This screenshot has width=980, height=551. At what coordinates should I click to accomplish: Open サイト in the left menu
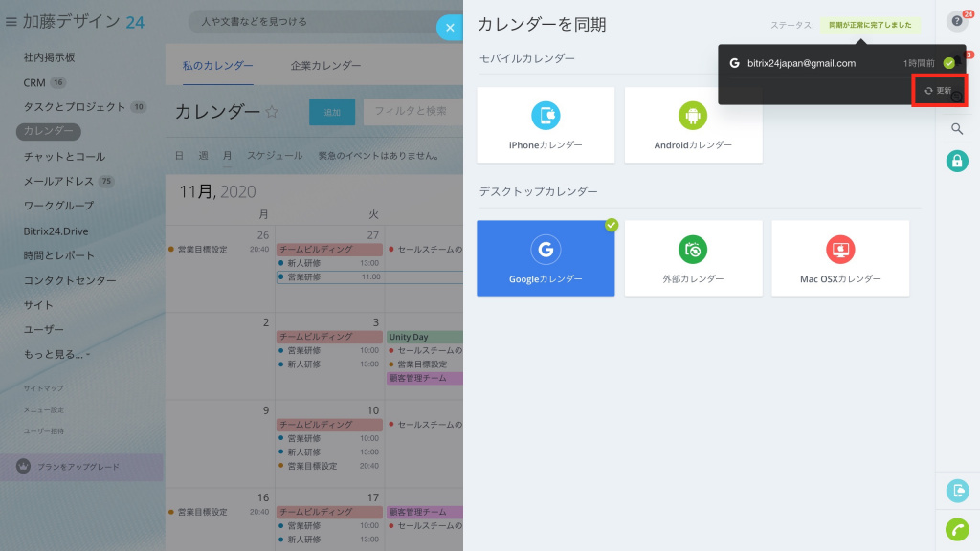[38, 305]
